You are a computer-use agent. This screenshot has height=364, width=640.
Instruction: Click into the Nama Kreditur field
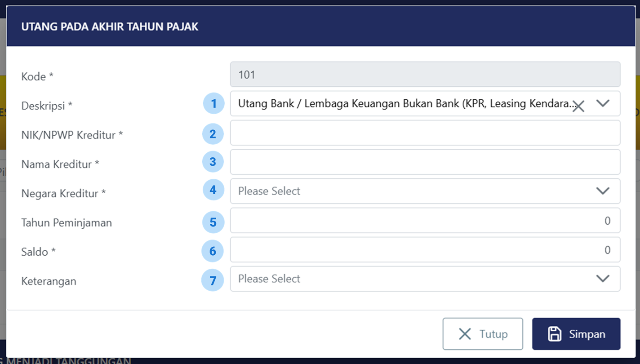pyautogui.click(x=425, y=162)
